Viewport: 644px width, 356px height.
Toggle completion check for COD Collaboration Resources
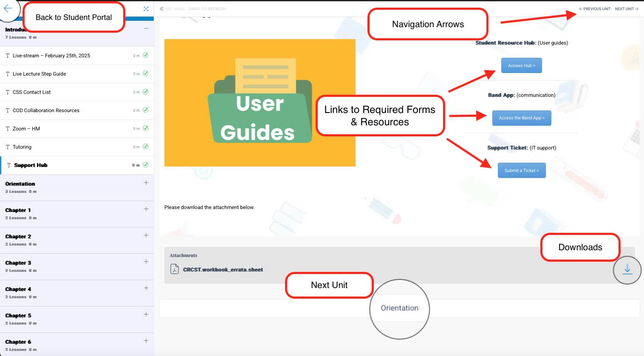tap(145, 110)
